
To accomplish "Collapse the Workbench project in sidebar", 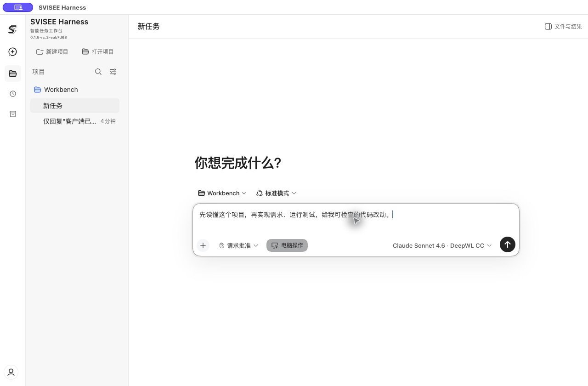I will click(74, 90).
